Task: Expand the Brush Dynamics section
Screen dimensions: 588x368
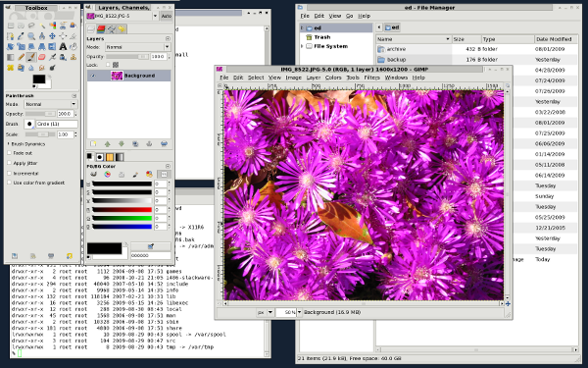Action: (8, 144)
